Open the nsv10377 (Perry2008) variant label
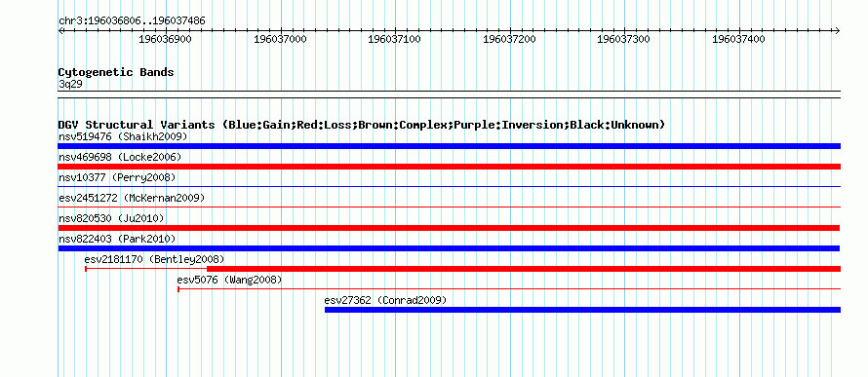 point(117,177)
